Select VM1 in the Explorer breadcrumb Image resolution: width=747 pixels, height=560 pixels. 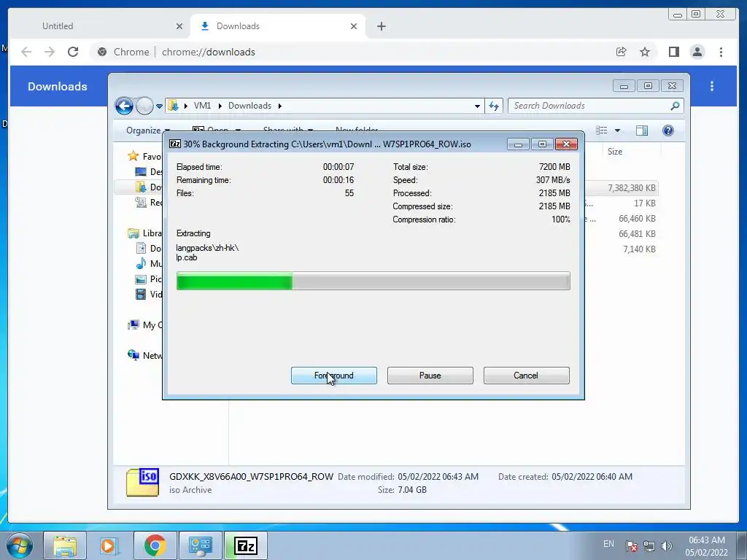(202, 106)
